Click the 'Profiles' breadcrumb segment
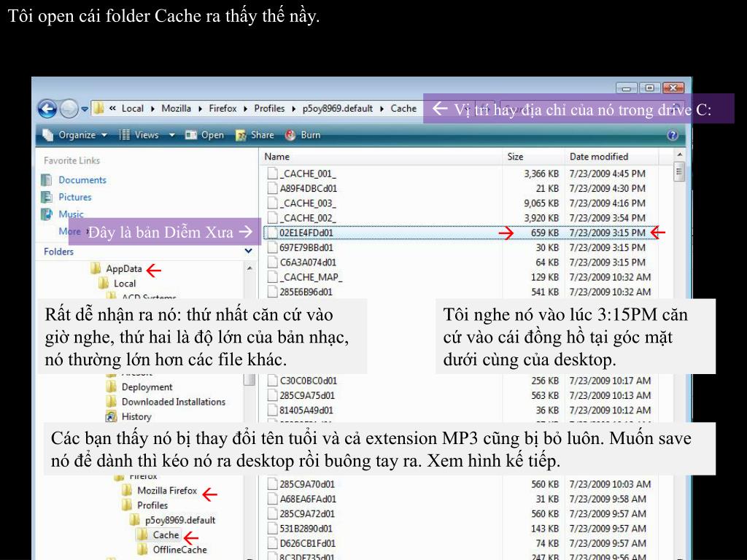747x560 pixels. click(x=269, y=109)
